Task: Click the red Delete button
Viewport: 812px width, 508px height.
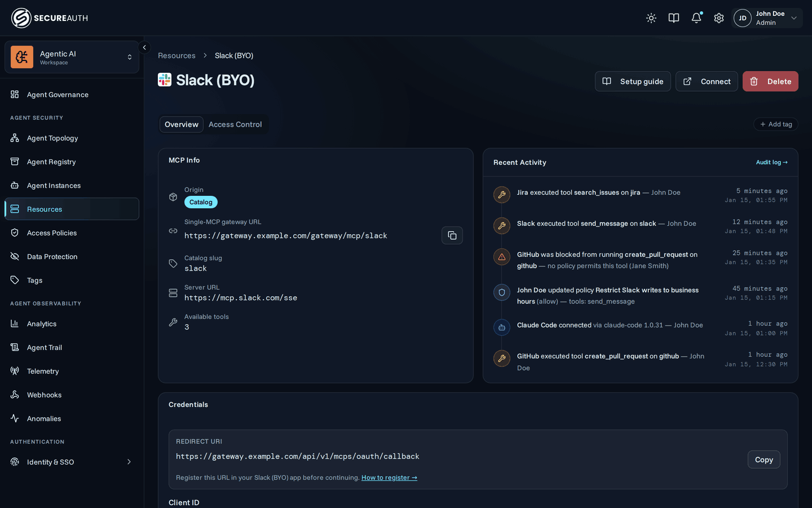Action: tap(770, 81)
